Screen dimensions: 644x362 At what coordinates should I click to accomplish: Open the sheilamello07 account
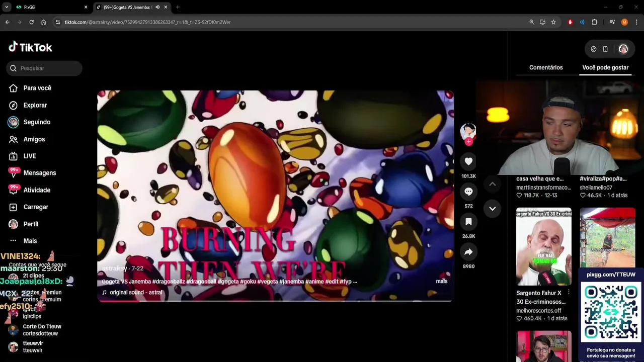click(x=596, y=188)
